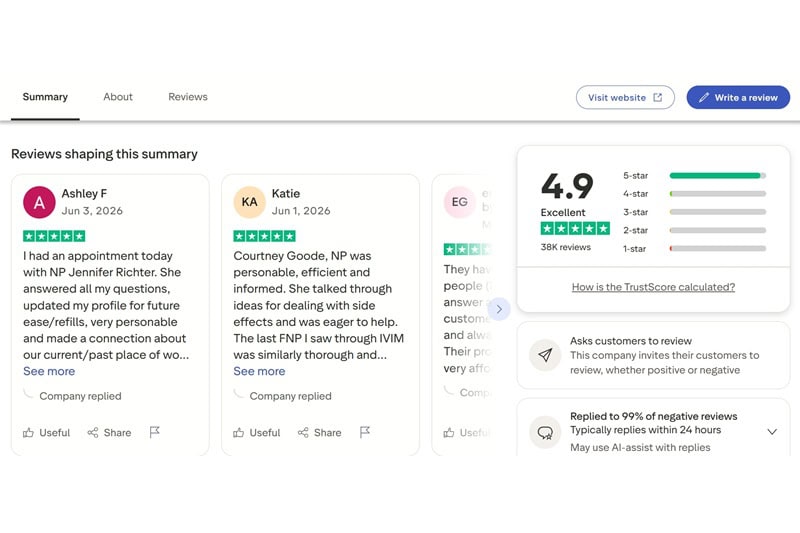Image resolution: width=800 pixels, height=533 pixels.
Task: Click the Jun 1, 2026 date
Action: [x=301, y=211]
